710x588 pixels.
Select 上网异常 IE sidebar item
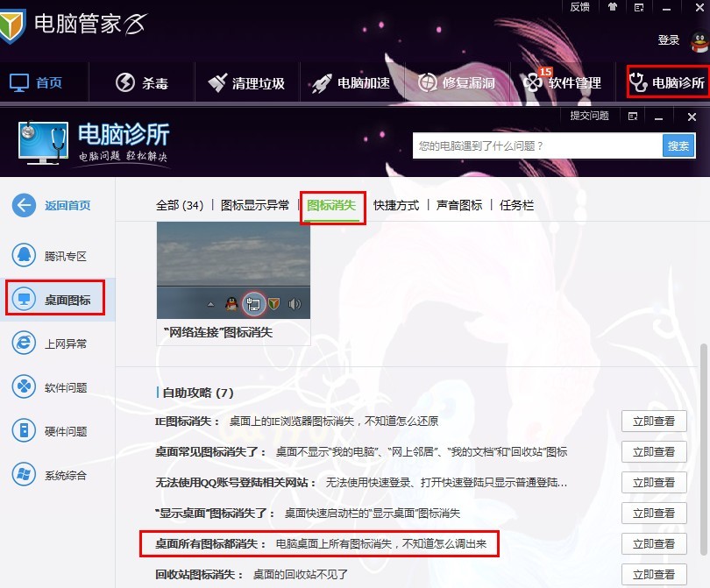[49, 344]
